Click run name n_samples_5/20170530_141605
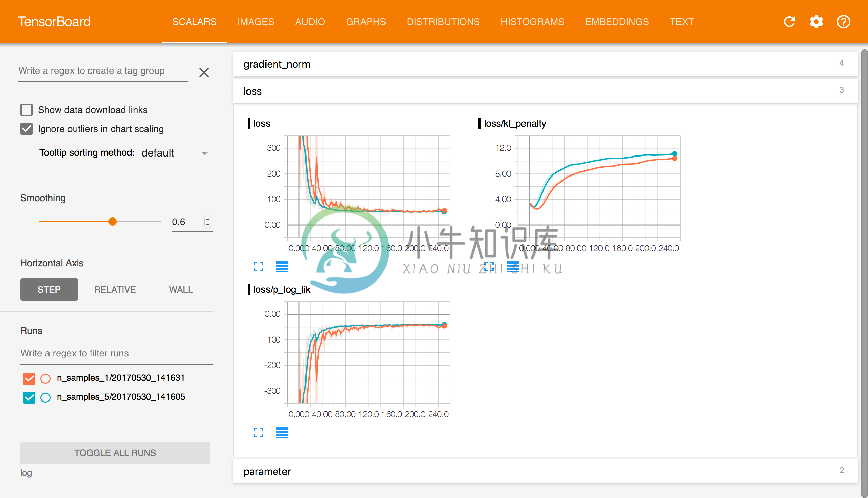Screen dimensions: 868x498 121,397
